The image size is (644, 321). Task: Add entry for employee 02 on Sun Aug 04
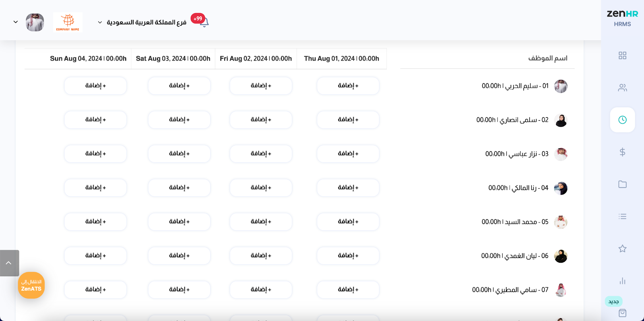pos(95,119)
